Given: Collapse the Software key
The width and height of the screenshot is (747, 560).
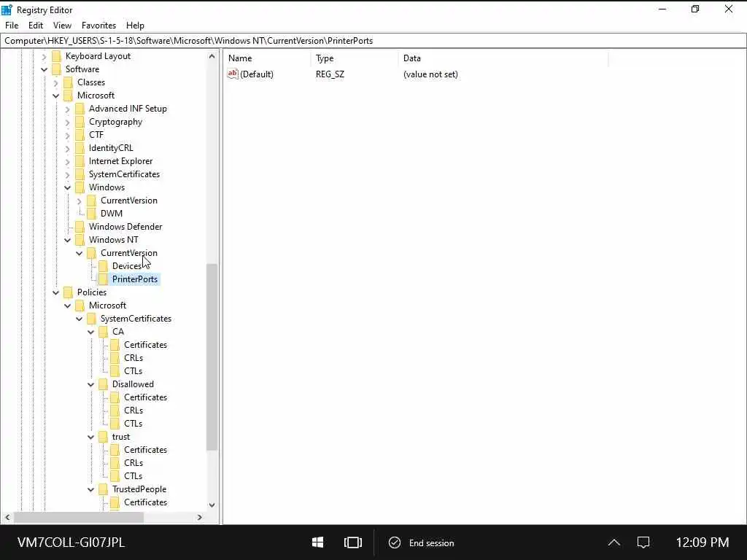Looking at the screenshot, I should pyautogui.click(x=44, y=69).
